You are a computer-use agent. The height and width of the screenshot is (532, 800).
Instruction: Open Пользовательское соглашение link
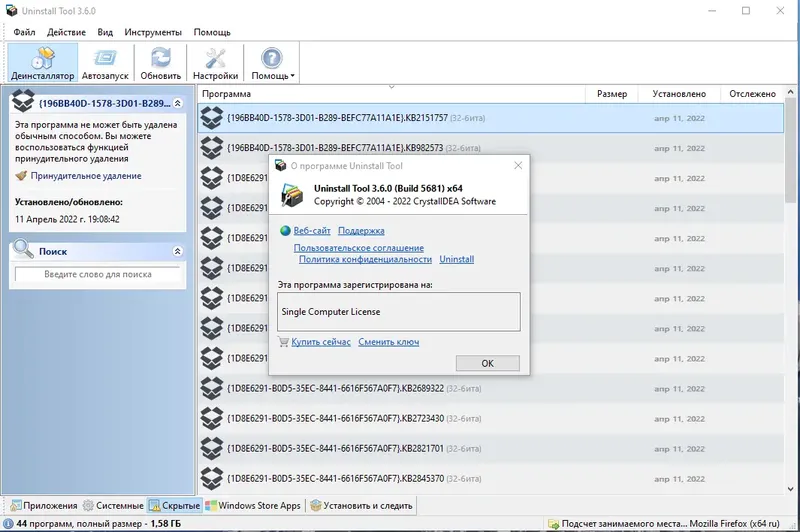tap(359, 248)
